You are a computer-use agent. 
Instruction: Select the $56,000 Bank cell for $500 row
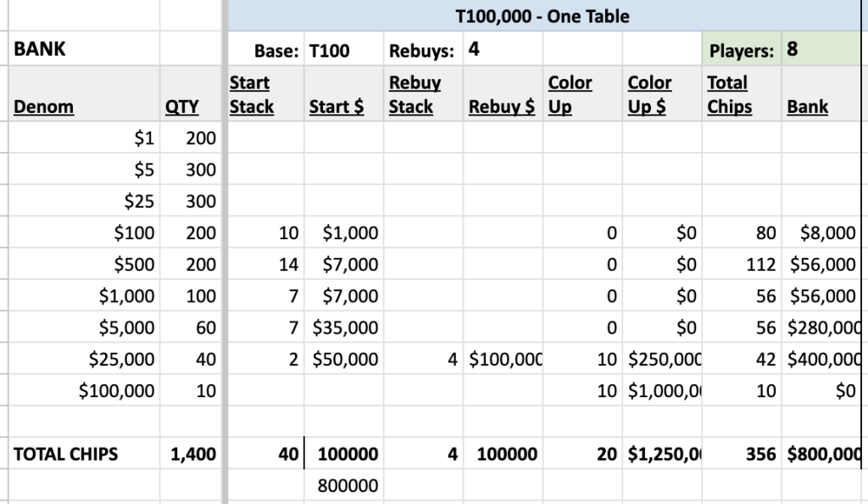point(821,264)
